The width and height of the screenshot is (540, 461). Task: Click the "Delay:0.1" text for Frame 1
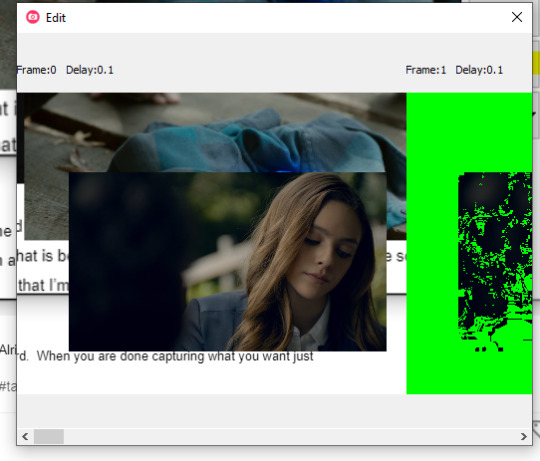click(x=479, y=70)
